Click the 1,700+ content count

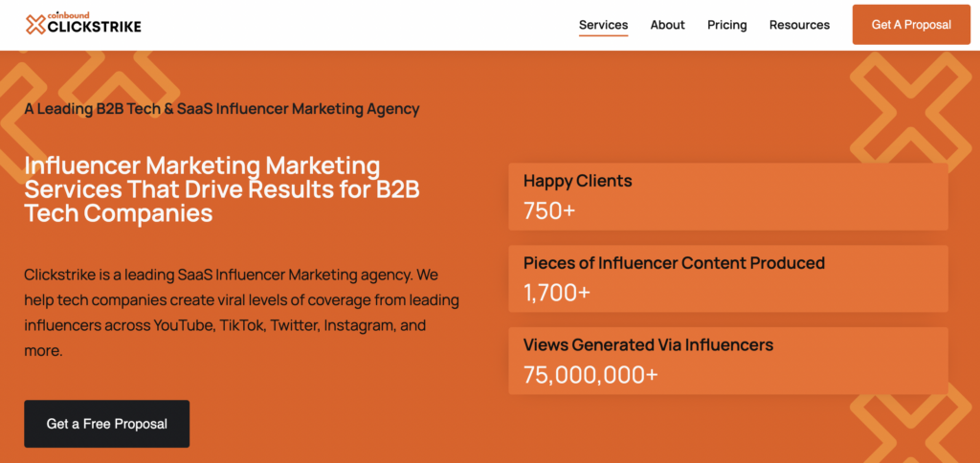[556, 293]
